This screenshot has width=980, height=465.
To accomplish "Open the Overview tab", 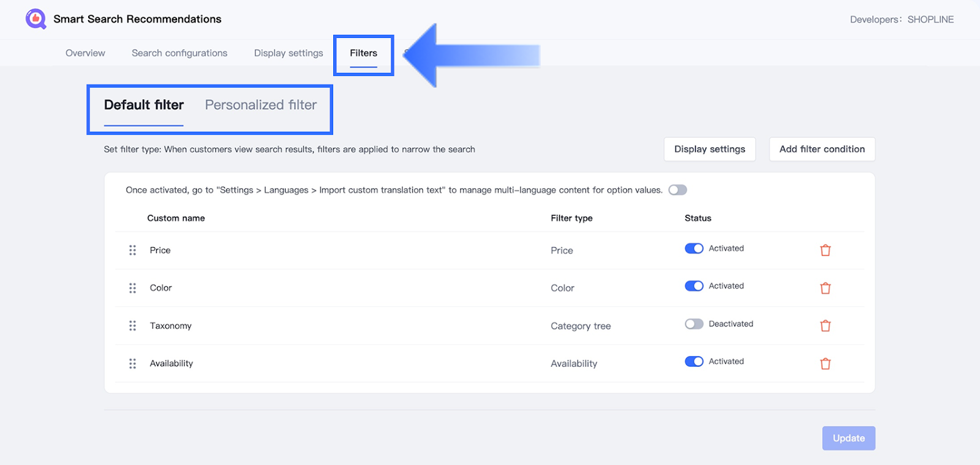I will 85,53.
